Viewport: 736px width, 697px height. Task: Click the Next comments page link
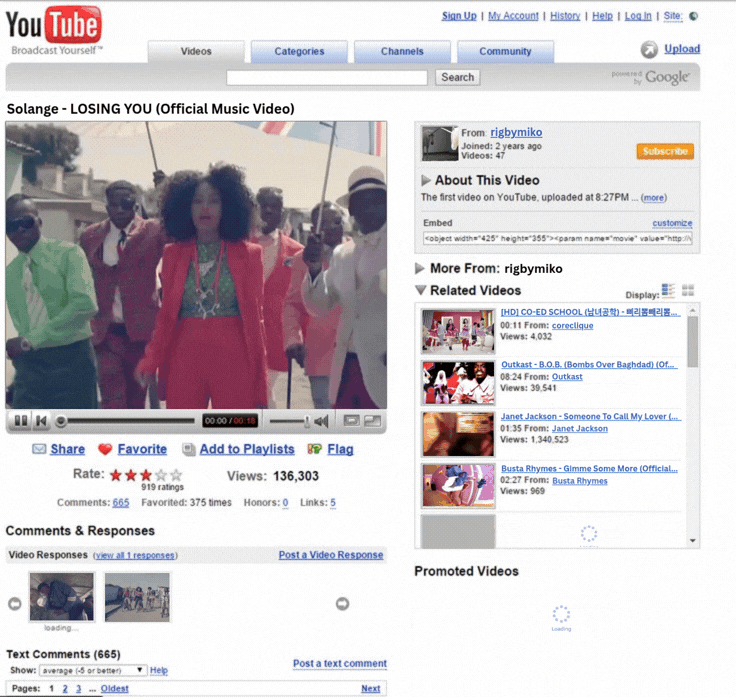pyautogui.click(x=371, y=689)
